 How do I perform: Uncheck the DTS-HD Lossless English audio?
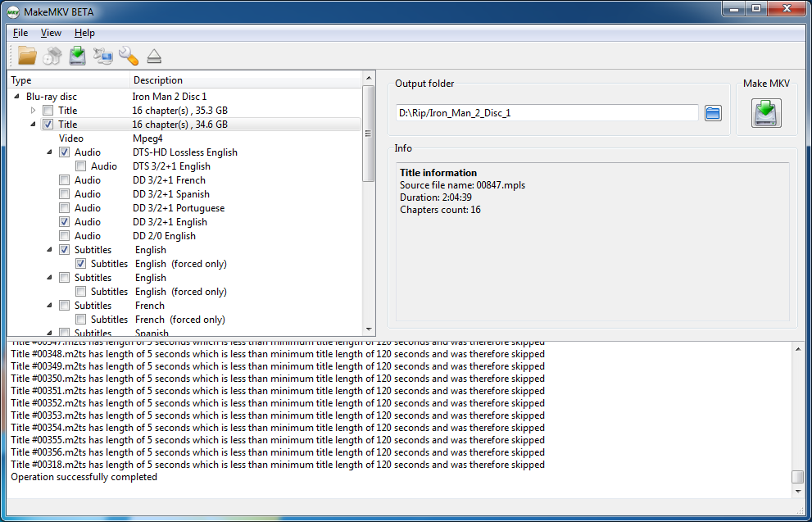pyautogui.click(x=64, y=152)
